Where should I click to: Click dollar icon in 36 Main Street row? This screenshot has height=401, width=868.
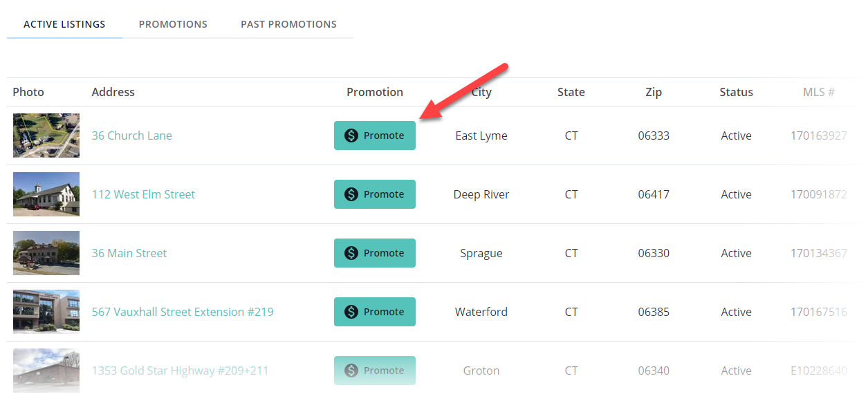[x=351, y=253]
